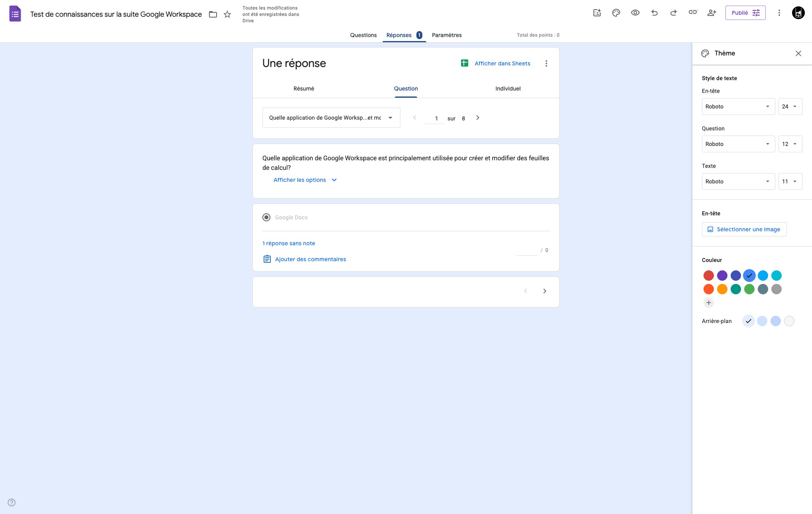Open the question selector dropdown
812x514 pixels.
[331, 118]
